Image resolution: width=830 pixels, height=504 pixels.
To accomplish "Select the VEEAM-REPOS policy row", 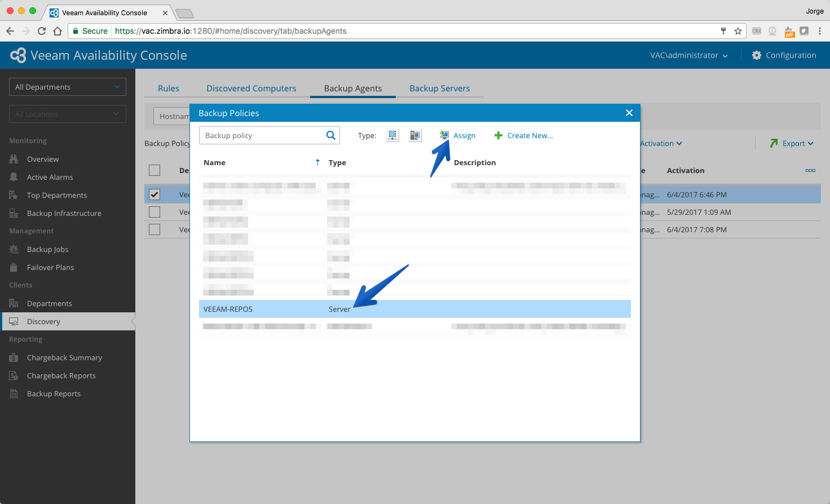I will click(x=415, y=309).
